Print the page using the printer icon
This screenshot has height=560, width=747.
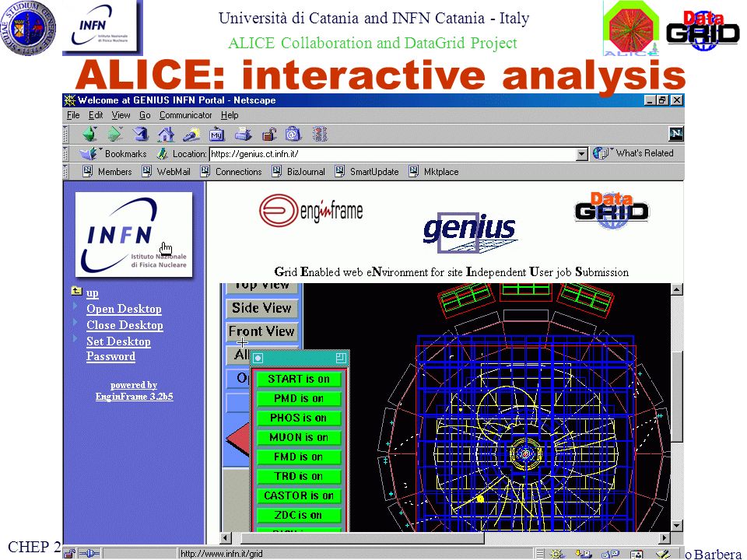243,135
